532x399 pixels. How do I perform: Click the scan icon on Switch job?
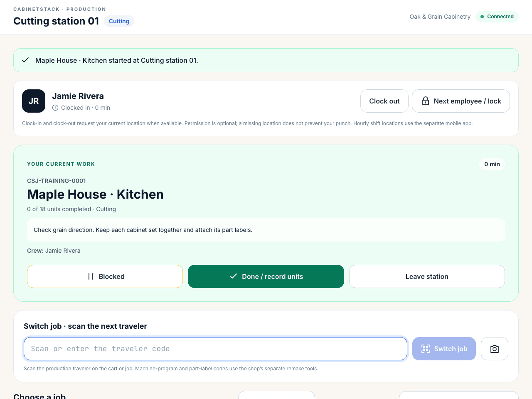click(x=426, y=349)
